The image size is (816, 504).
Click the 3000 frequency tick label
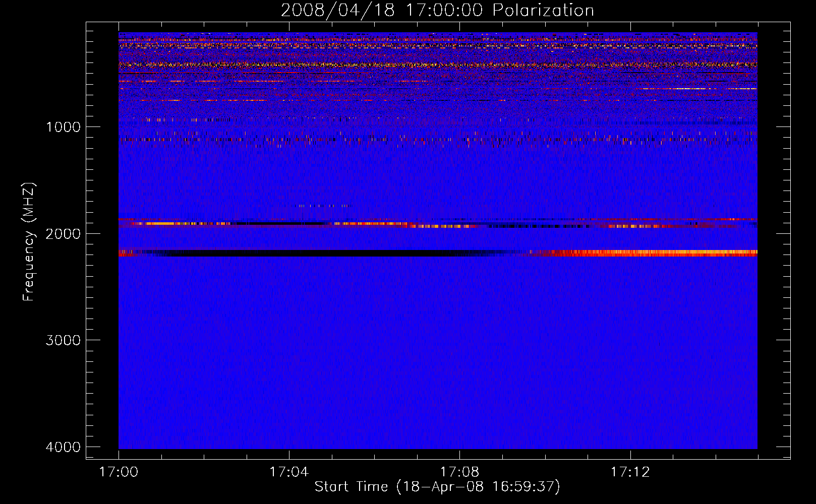tap(63, 340)
